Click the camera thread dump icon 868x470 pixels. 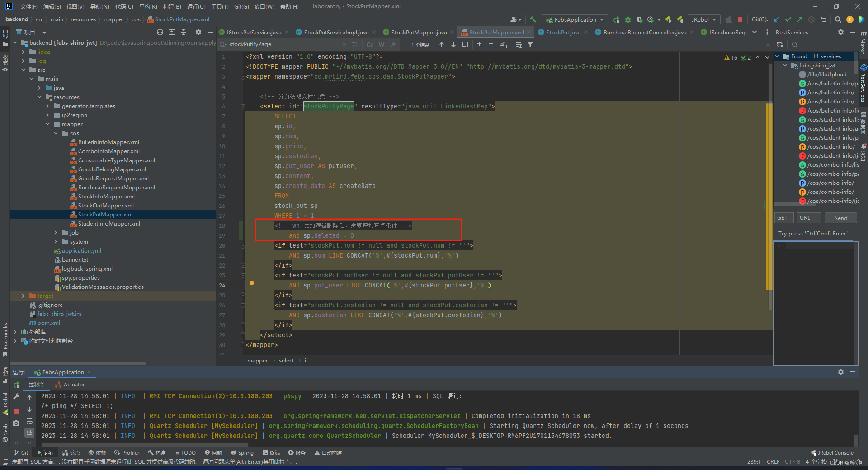tap(16, 423)
